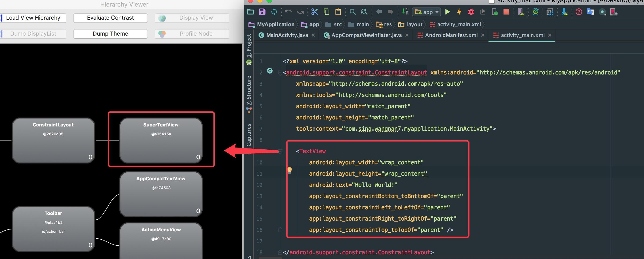Click the Find magnifier icon
This screenshot has height=259, width=644.
point(352,12)
